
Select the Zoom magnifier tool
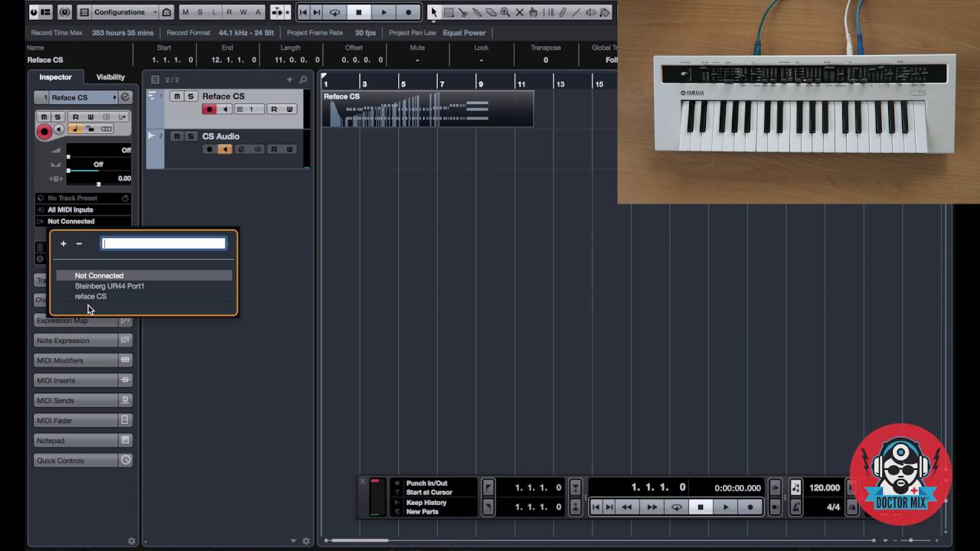pos(505,12)
